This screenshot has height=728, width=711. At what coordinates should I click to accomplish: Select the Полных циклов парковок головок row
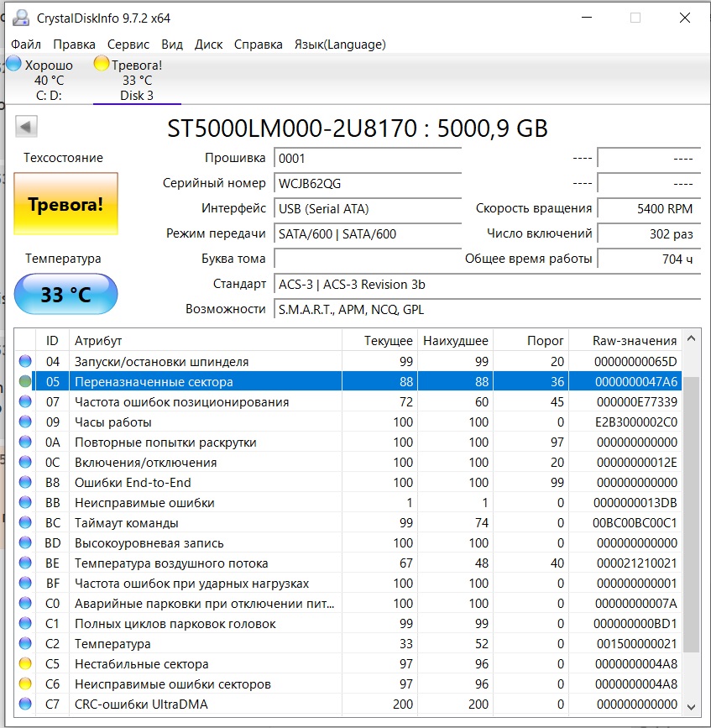point(348,624)
